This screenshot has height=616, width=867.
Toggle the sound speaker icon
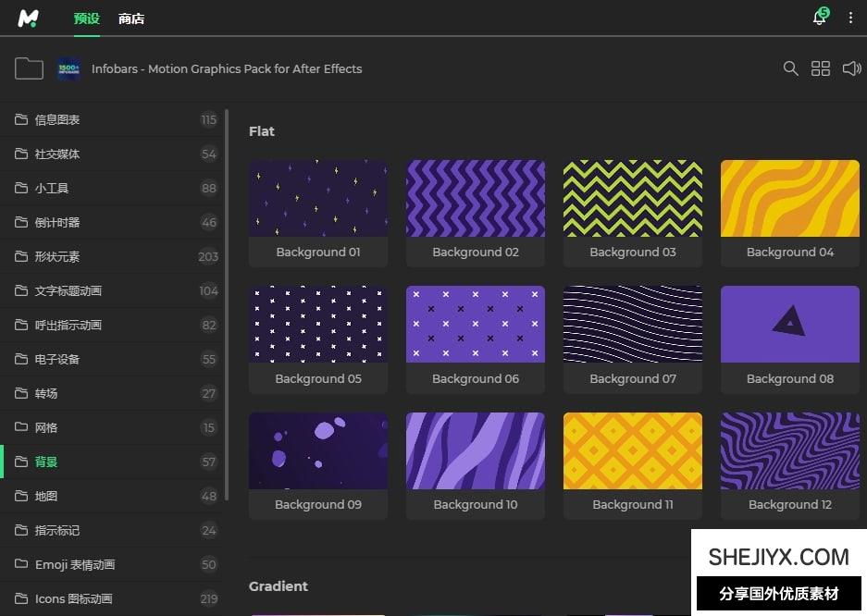tap(851, 68)
